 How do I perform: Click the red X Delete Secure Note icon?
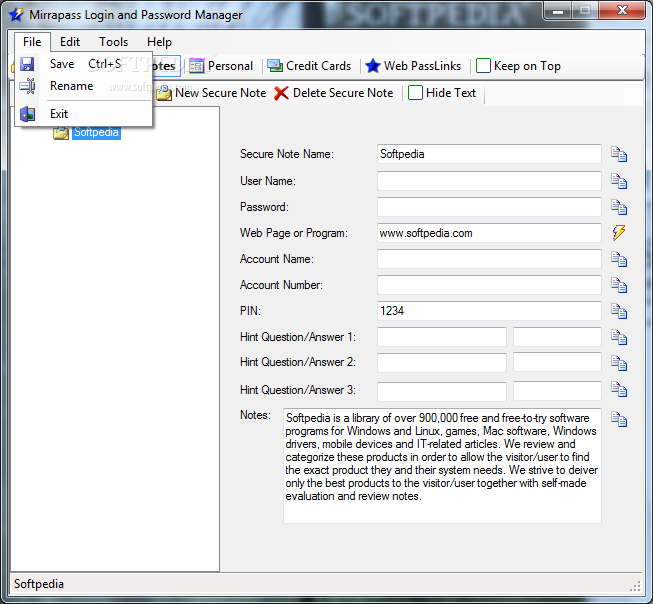click(x=281, y=93)
